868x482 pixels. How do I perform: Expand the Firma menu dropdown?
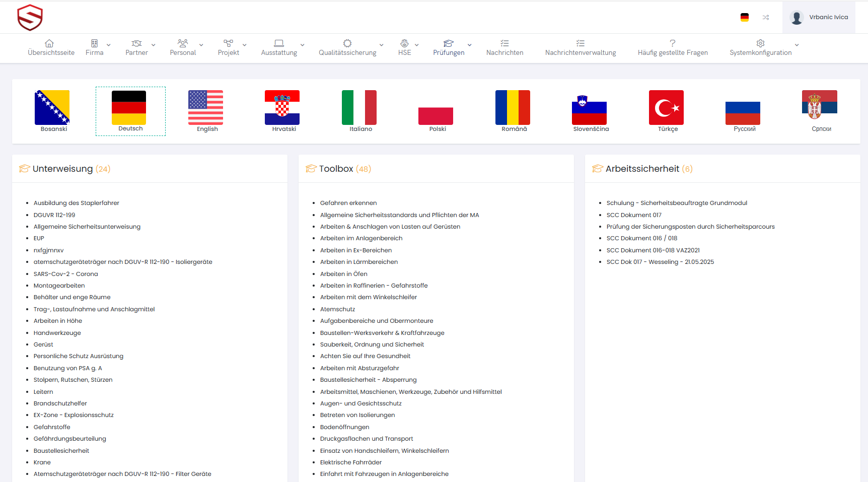click(x=99, y=48)
